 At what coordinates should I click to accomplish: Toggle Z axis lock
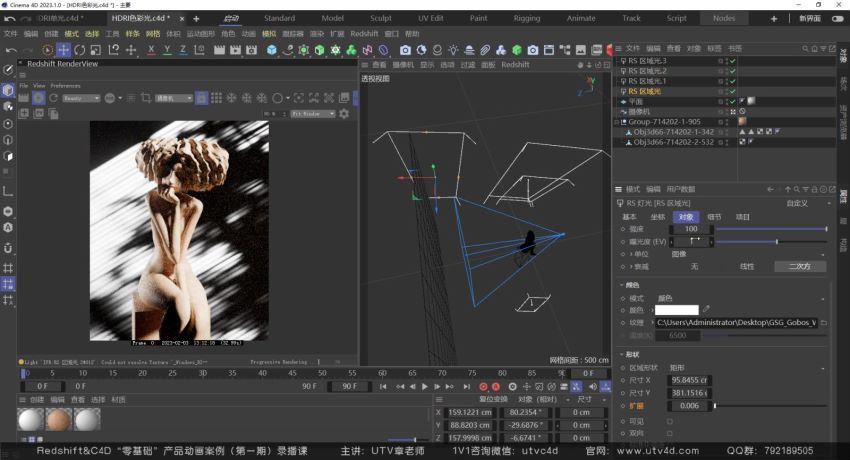(x=183, y=50)
